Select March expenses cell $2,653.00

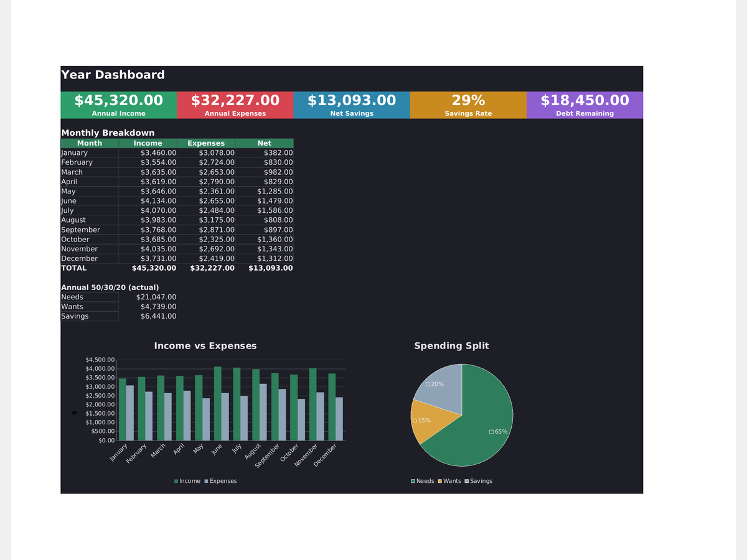206,172
